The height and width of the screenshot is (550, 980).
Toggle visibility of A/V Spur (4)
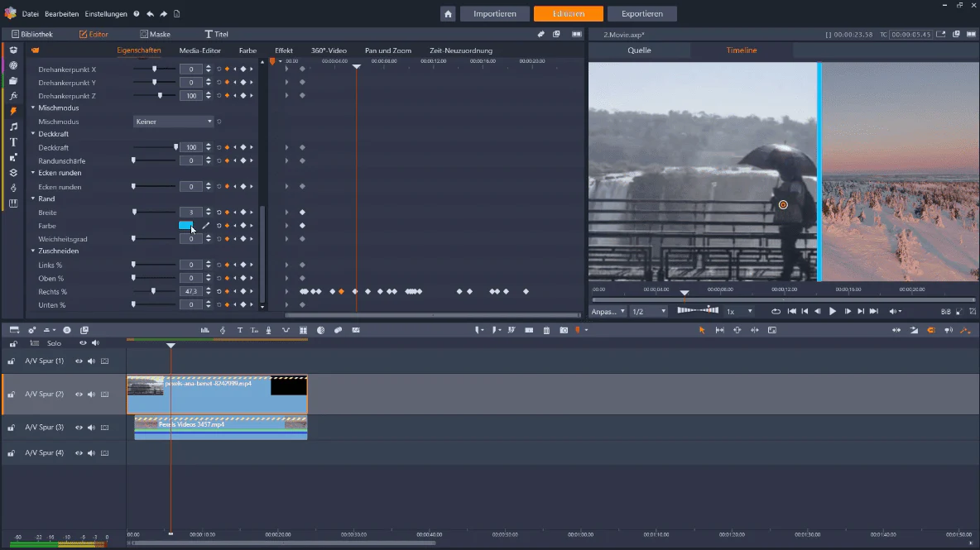(x=79, y=453)
